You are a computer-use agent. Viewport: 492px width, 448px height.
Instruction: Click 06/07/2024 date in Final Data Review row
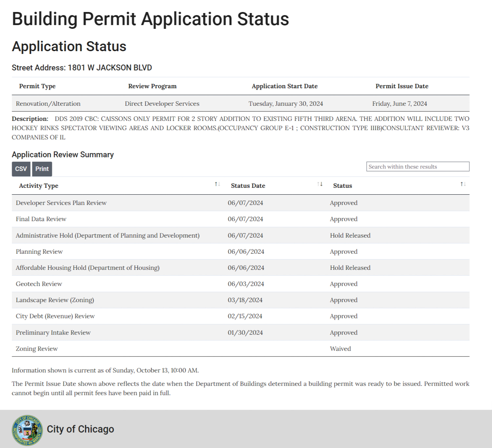(245, 219)
